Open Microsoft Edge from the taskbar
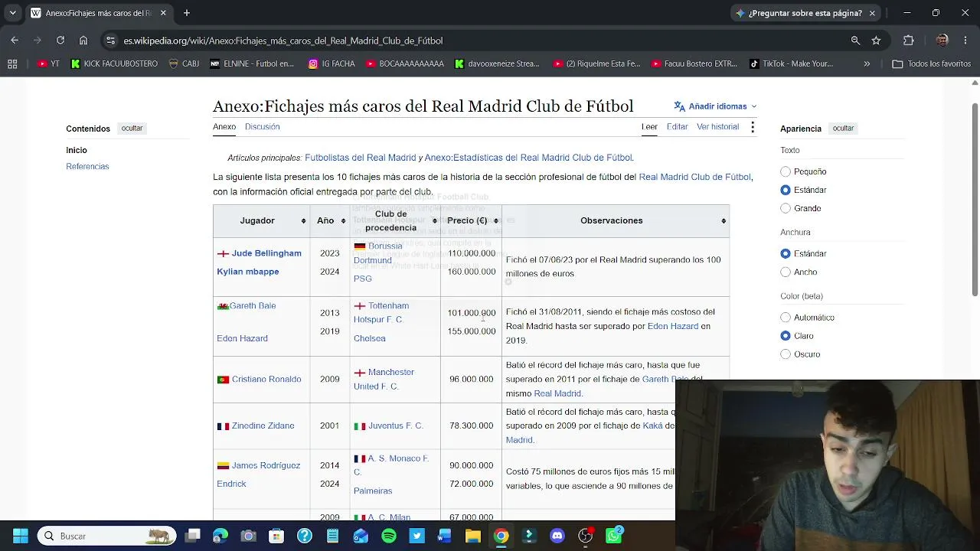The height and width of the screenshot is (551, 980). tap(220, 536)
